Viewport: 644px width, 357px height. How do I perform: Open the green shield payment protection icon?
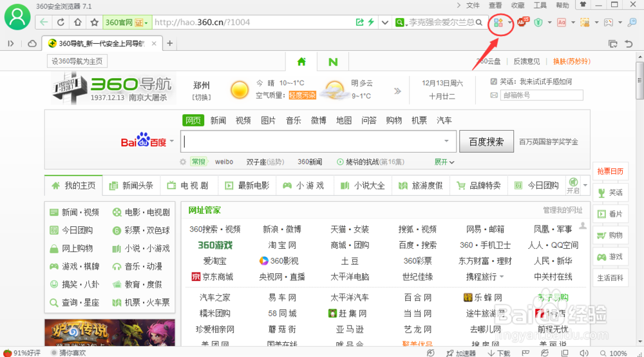click(538, 23)
